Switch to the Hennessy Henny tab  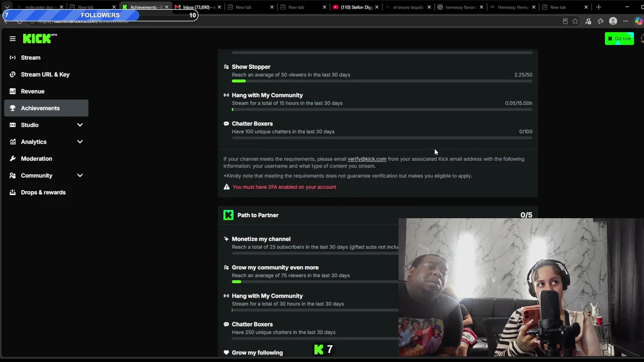pyautogui.click(x=512, y=8)
